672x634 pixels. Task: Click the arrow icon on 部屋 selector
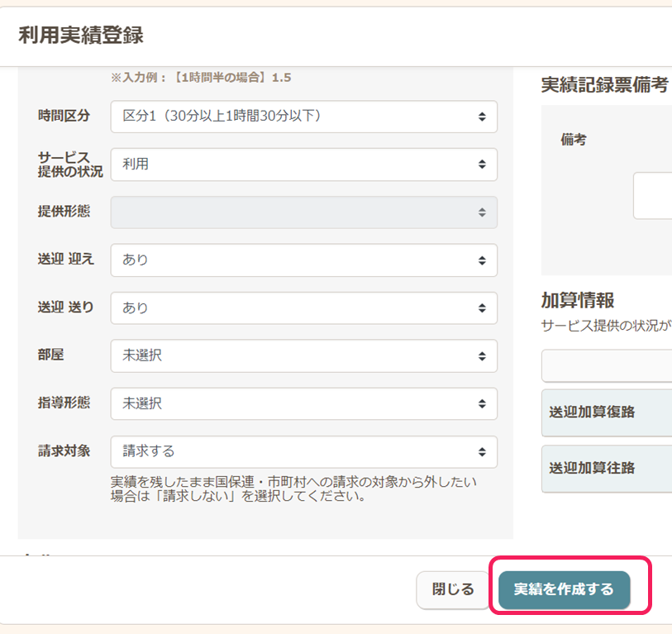tap(482, 356)
